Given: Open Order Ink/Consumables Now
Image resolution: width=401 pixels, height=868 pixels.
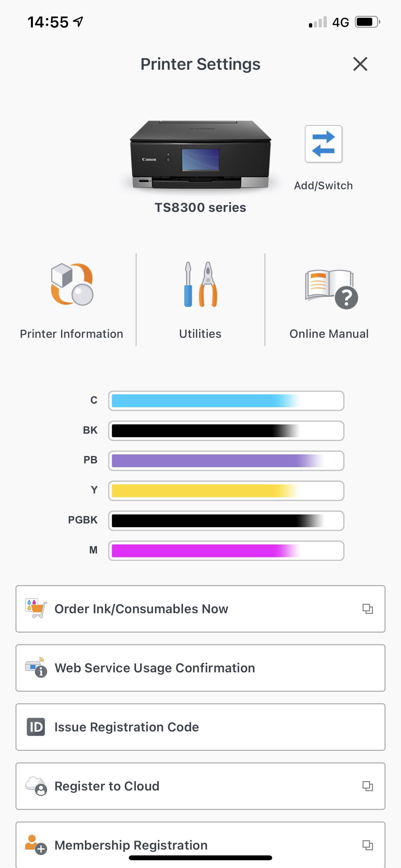Looking at the screenshot, I should pos(200,609).
